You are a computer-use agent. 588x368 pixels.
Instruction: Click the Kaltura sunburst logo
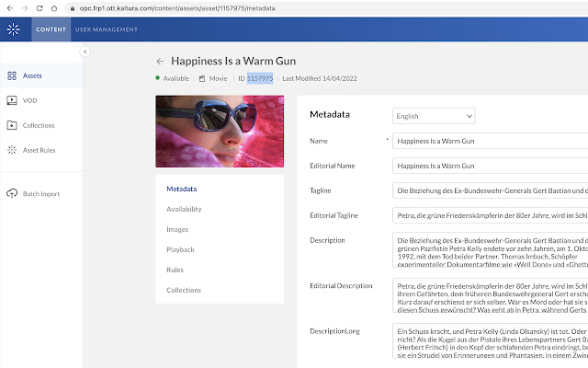point(13,29)
